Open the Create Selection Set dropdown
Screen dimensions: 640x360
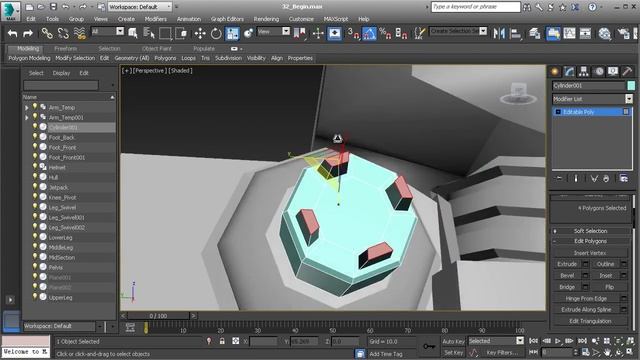pos(458,31)
